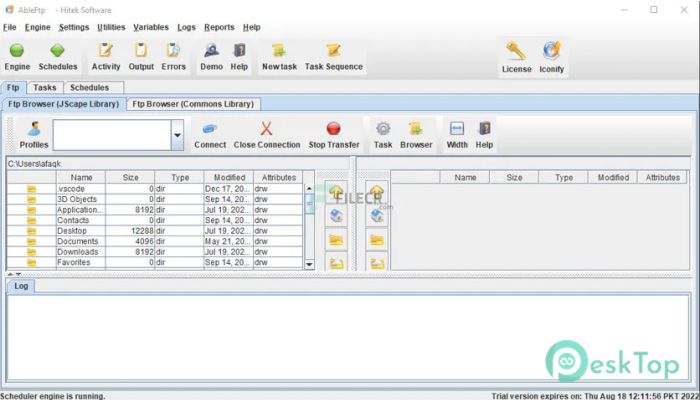Image resolution: width=700 pixels, height=400 pixels.
Task: Open the Variables menu
Action: [151, 27]
